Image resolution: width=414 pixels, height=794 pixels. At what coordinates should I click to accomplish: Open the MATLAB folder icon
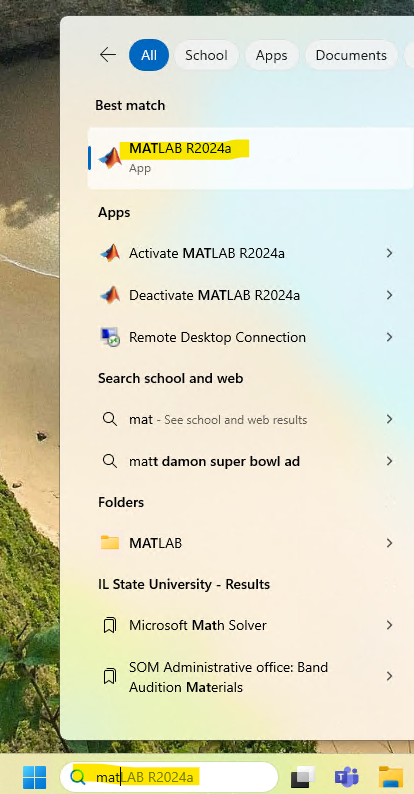(x=110, y=543)
